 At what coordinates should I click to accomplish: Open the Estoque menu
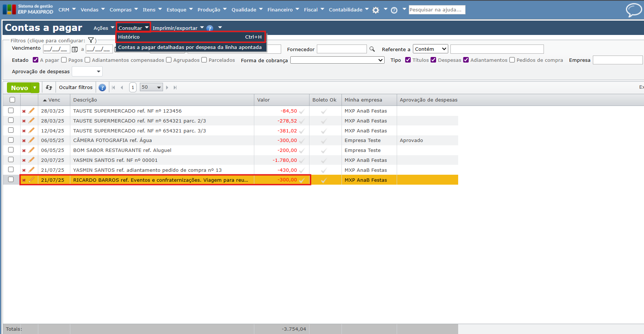(x=180, y=10)
